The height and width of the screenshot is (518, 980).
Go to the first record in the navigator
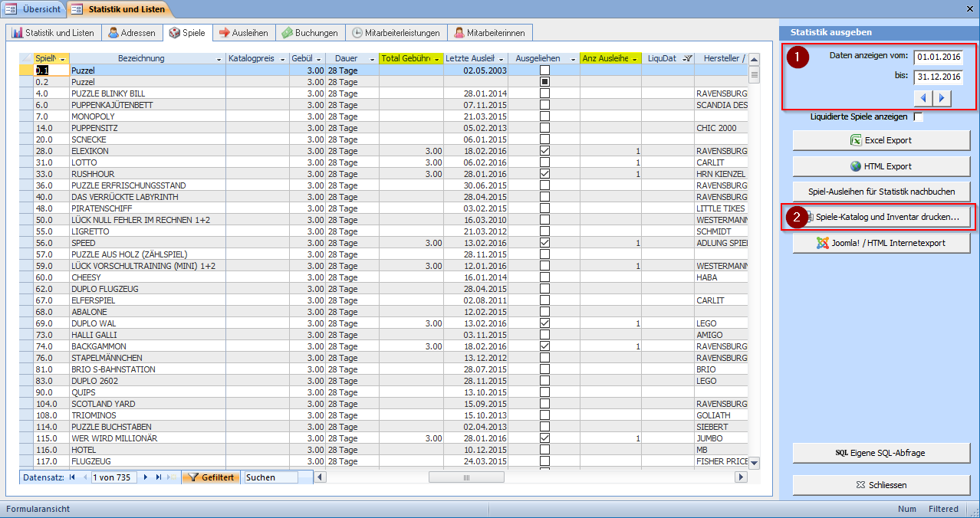[72, 477]
